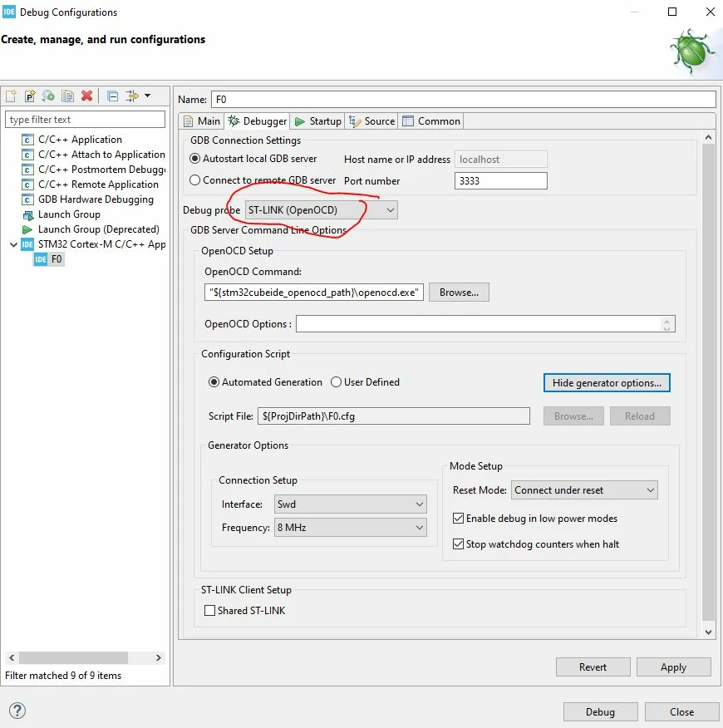The image size is (723, 728).
Task: Maximize the Debug Configurations window
Action: [x=672, y=12]
